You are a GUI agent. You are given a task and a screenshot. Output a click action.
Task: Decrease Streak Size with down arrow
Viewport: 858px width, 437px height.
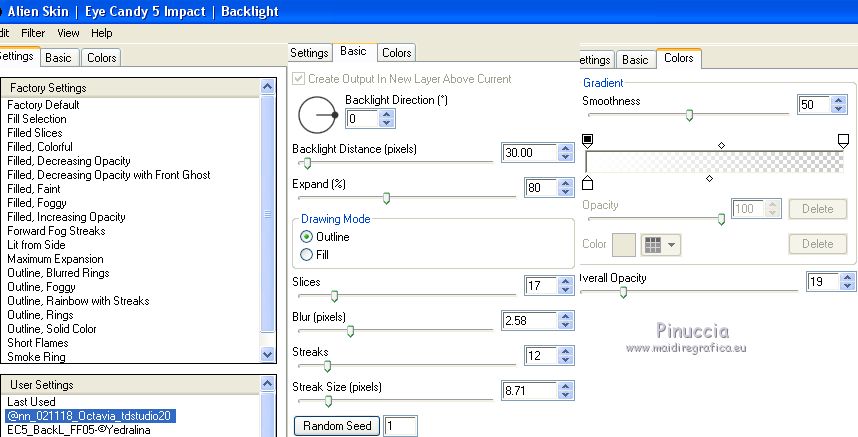(566, 395)
